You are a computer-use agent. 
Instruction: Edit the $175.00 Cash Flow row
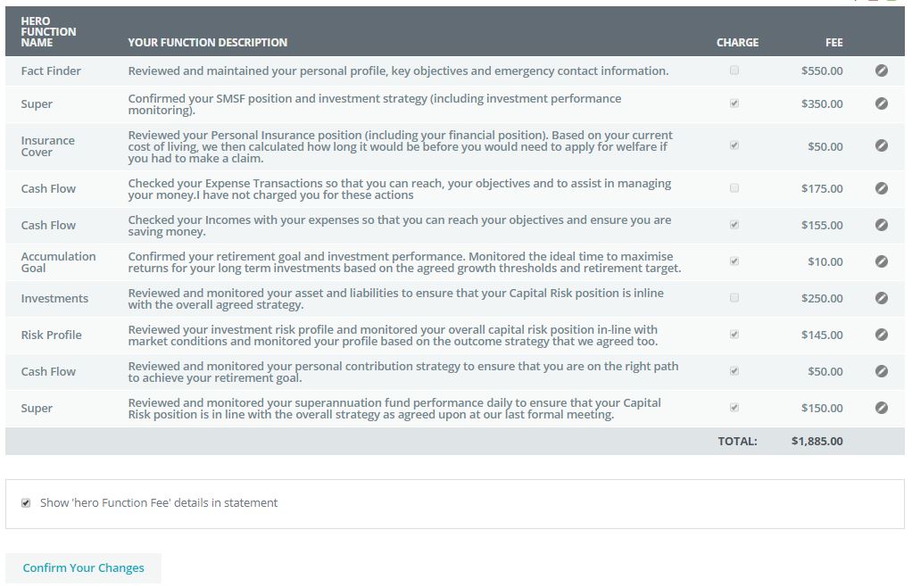pyautogui.click(x=882, y=188)
